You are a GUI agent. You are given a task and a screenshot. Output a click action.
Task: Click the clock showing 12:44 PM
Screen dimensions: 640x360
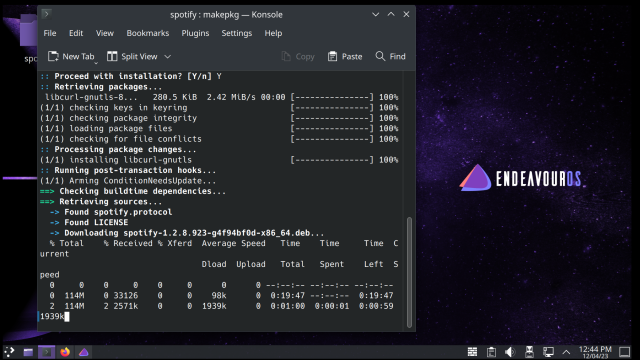pos(595,352)
